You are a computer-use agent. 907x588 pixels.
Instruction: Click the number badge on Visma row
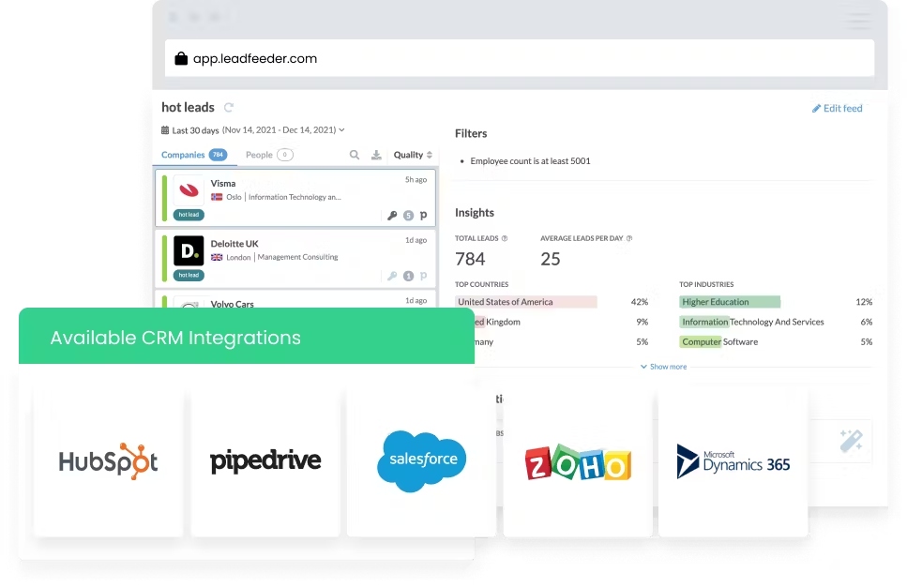[408, 215]
